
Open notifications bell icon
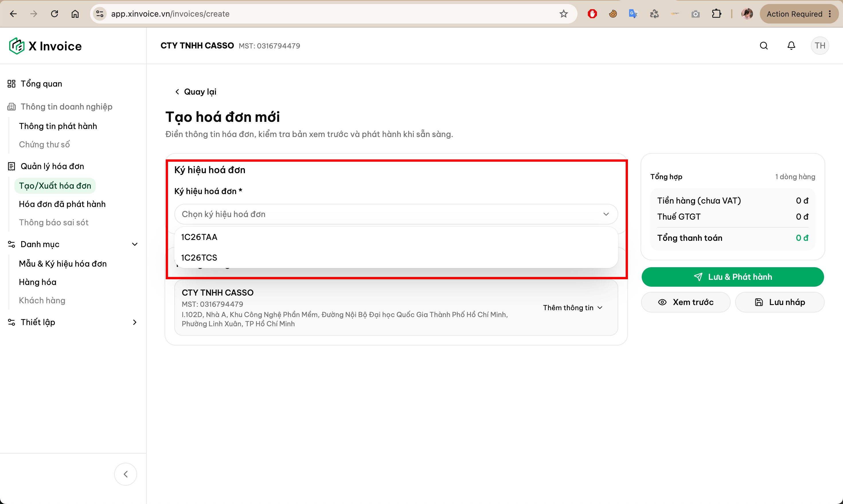791,46
